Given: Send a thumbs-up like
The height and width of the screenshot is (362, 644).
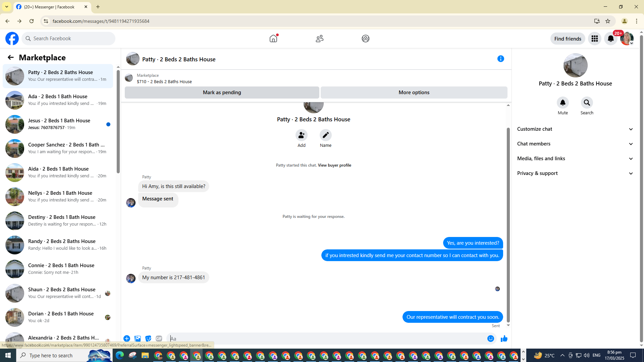Looking at the screenshot, I should pyautogui.click(x=504, y=339).
